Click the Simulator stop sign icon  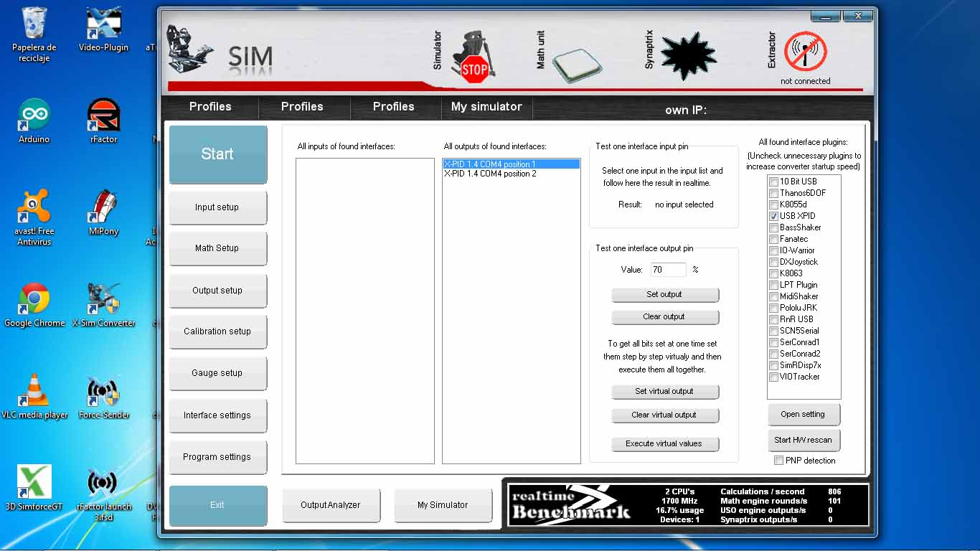coord(471,59)
